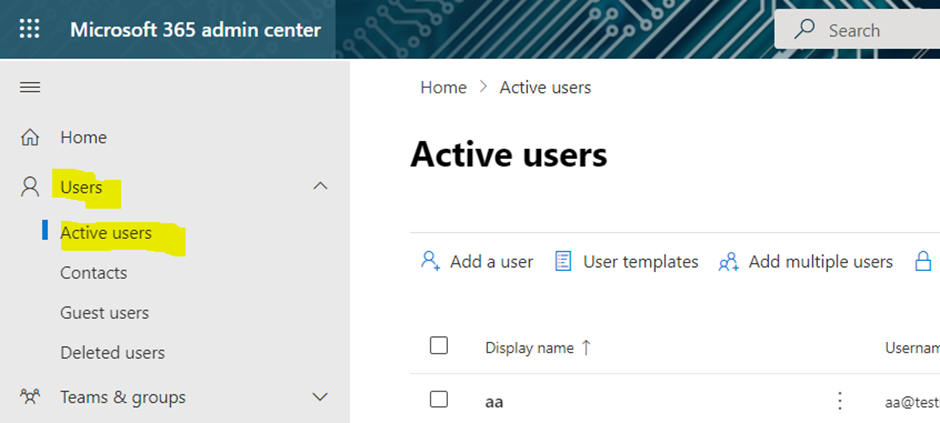This screenshot has height=423, width=940.
Task: Click into the Search input field
Action: click(x=857, y=29)
